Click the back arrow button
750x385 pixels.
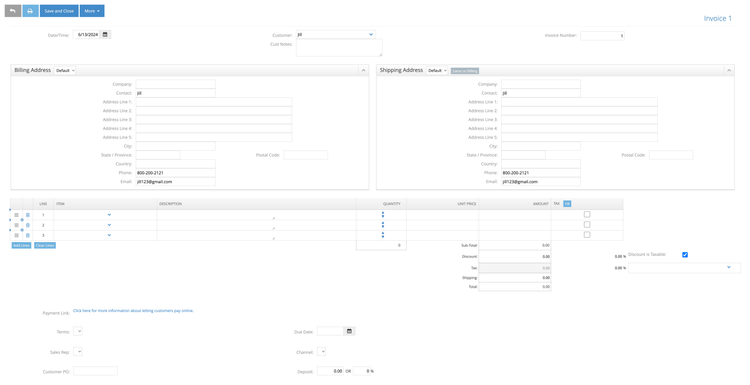[x=13, y=11]
